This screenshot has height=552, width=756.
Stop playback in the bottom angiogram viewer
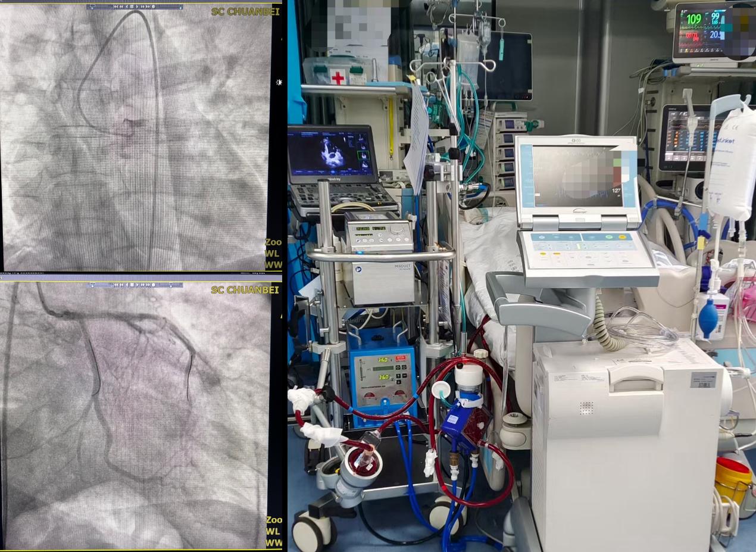click(132, 285)
